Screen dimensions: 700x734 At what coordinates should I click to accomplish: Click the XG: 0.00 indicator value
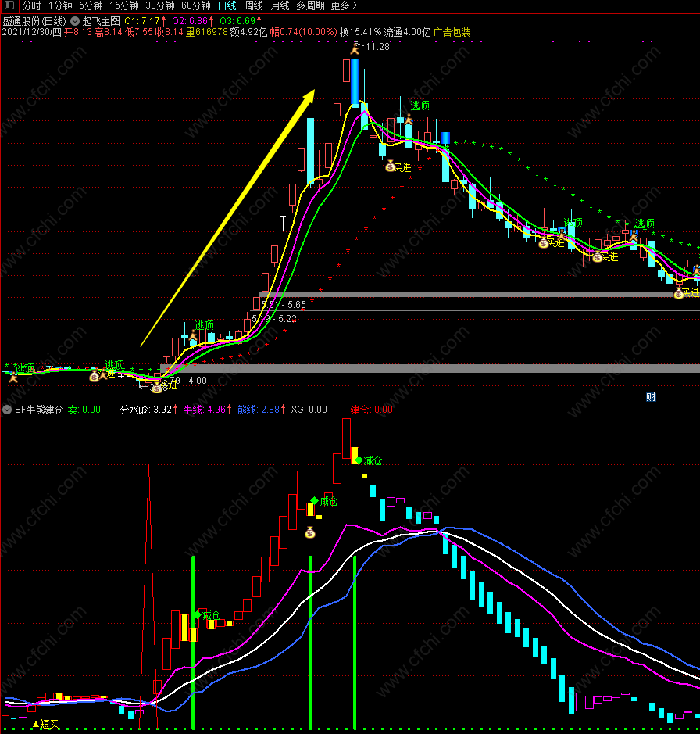pyautogui.click(x=309, y=410)
